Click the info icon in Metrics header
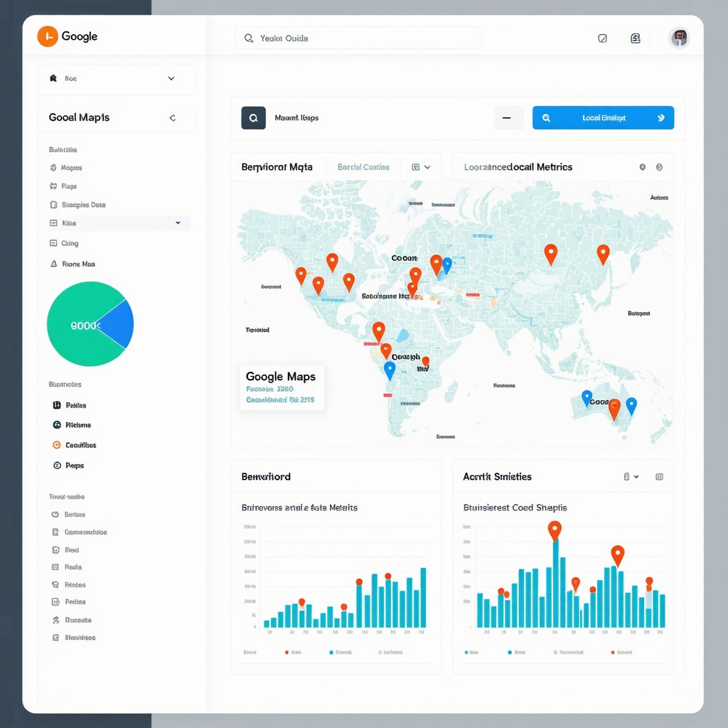Viewport: 728px width, 728px height. [x=643, y=167]
